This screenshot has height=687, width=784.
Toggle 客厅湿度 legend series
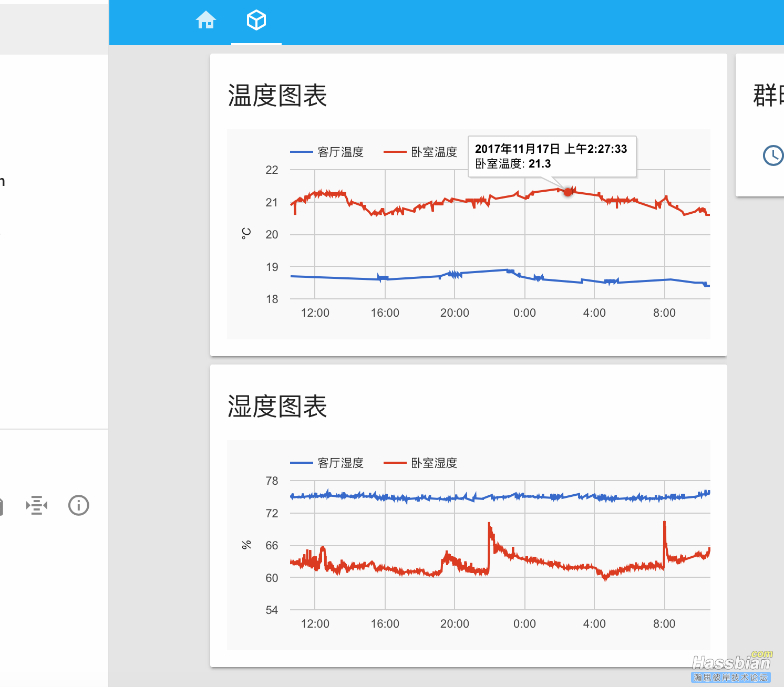point(327,463)
